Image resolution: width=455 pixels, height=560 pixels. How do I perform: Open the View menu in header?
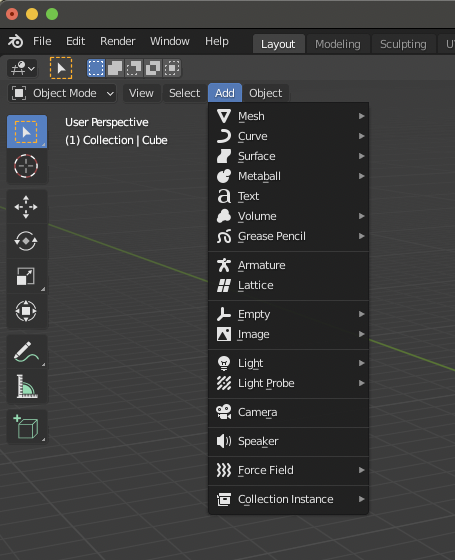(x=141, y=93)
